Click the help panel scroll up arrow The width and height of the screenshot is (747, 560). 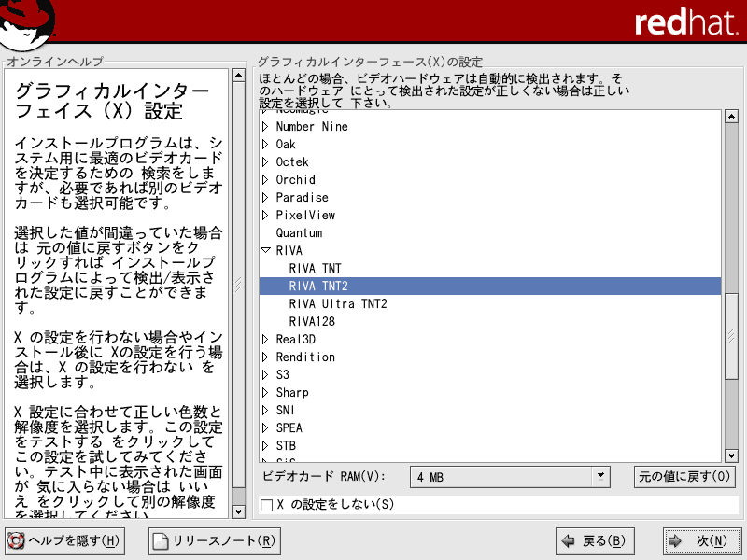238,76
